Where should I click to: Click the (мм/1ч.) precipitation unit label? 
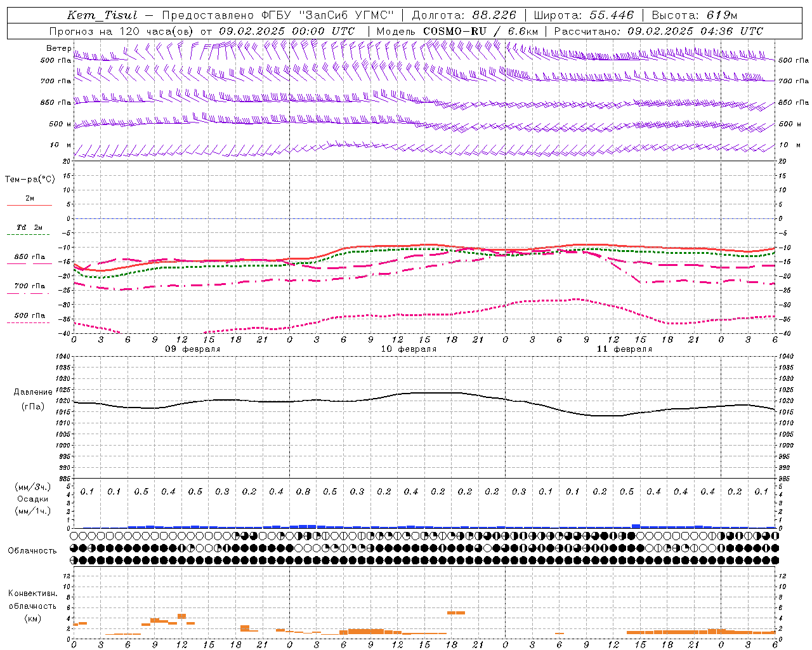click(x=33, y=511)
